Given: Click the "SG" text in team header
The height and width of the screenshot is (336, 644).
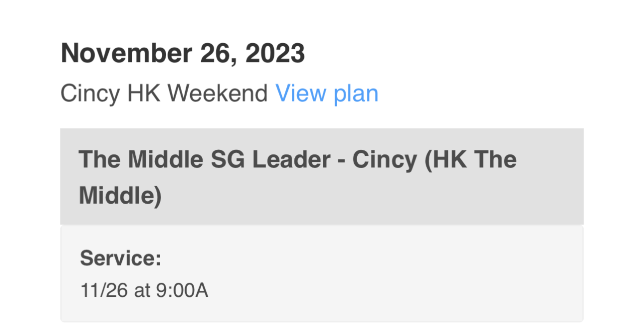Looking at the screenshot, I should (x=224, y=159).
